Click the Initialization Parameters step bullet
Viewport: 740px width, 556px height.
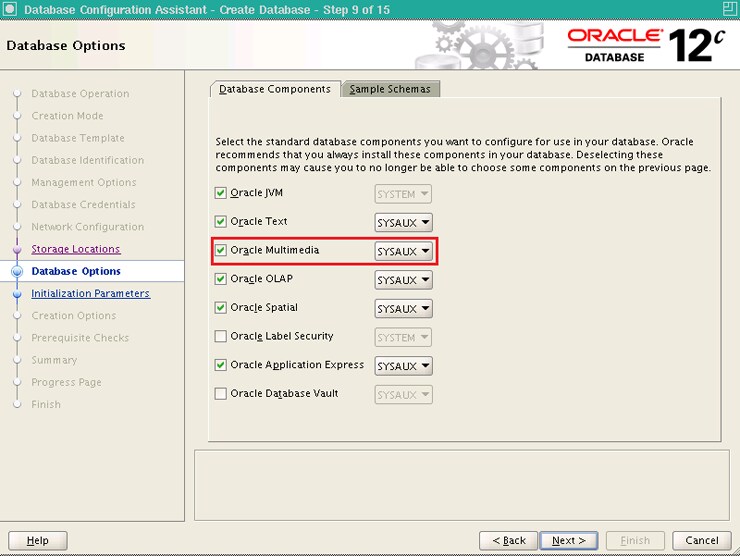tap(17, 294)
